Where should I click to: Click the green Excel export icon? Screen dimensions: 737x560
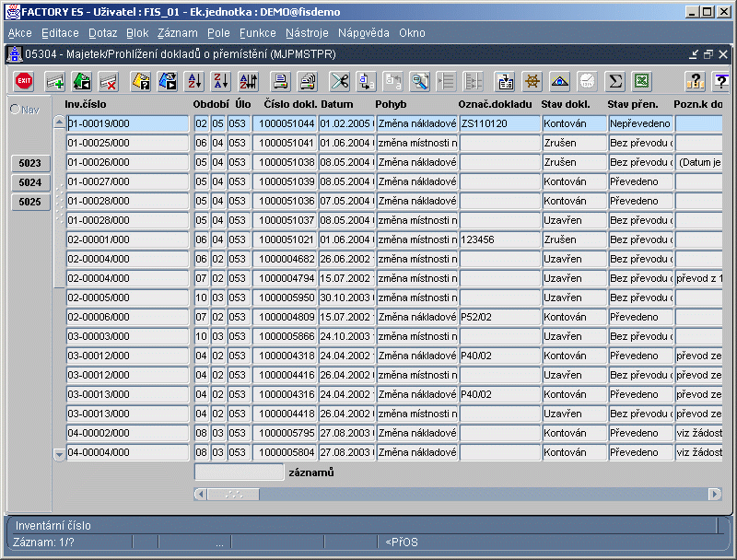point(642,81)
